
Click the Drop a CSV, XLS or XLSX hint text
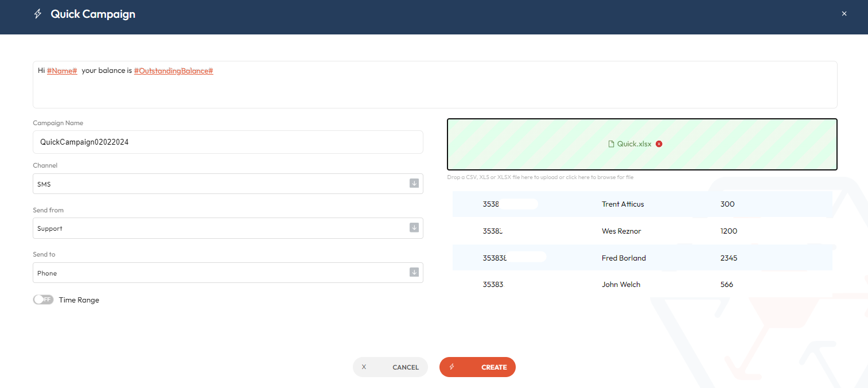coord(540,177)
